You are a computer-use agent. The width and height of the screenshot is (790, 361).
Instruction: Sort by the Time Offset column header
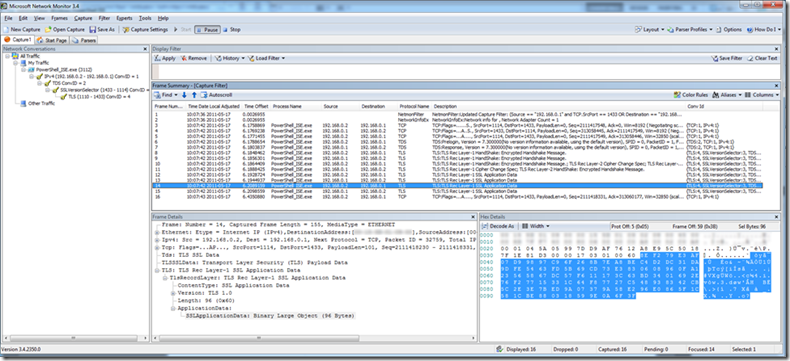255,107
